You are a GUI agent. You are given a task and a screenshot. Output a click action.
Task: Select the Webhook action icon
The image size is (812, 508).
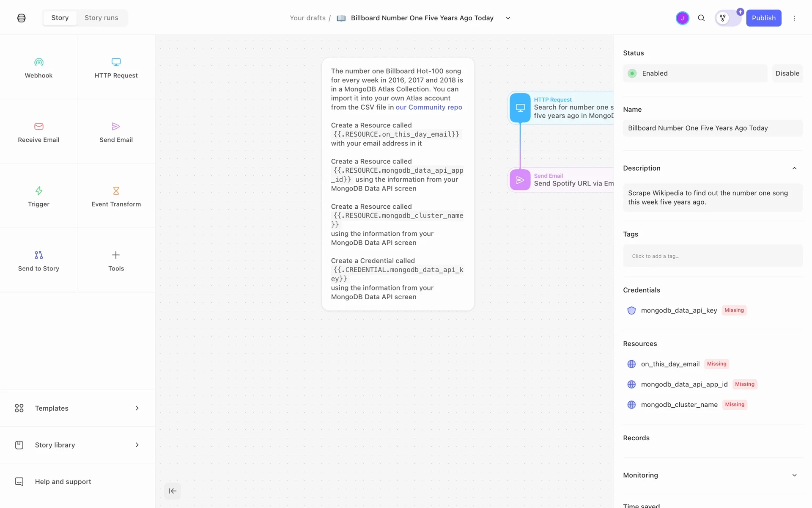(38, 62)
